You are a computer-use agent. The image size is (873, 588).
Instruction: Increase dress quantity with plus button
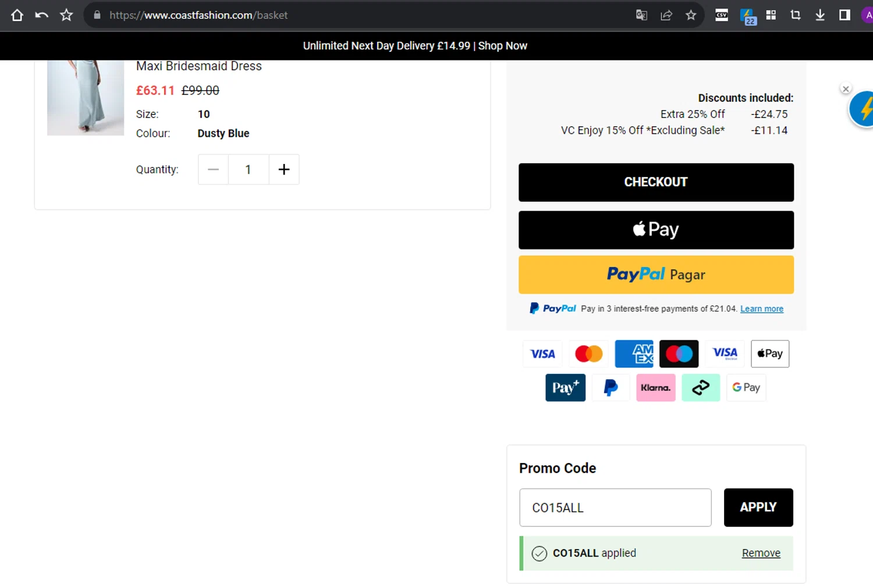tap(284, 169)
